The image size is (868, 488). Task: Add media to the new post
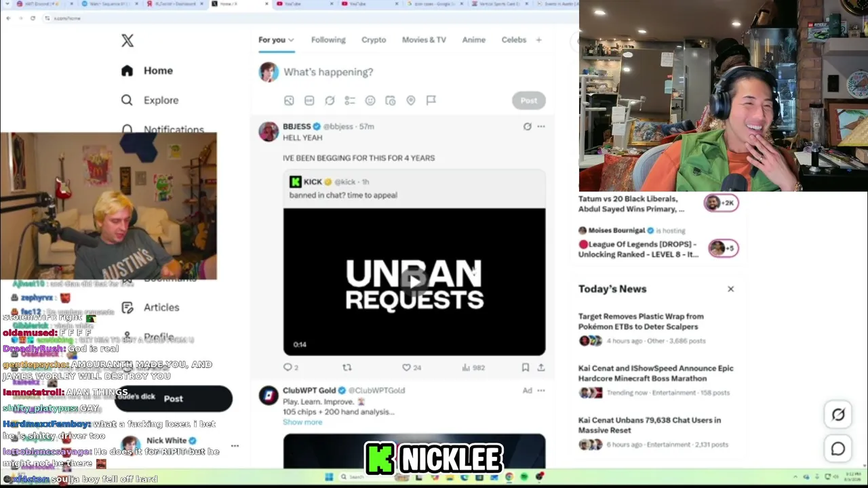point(289,100)
